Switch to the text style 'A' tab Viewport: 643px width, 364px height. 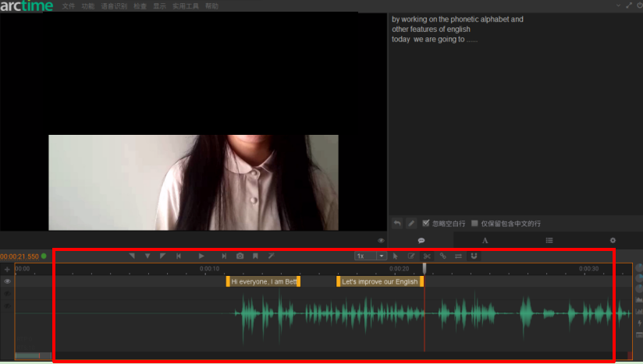pos(485,241)
